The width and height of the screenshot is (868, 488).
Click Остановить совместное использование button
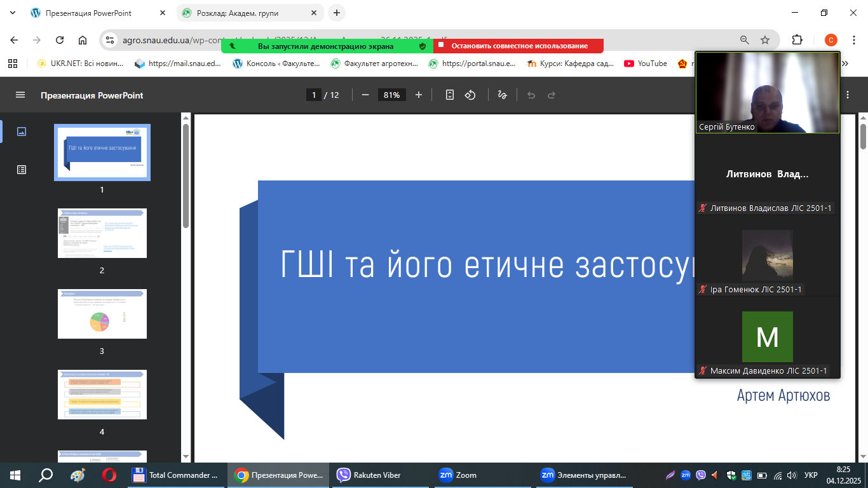519,46
